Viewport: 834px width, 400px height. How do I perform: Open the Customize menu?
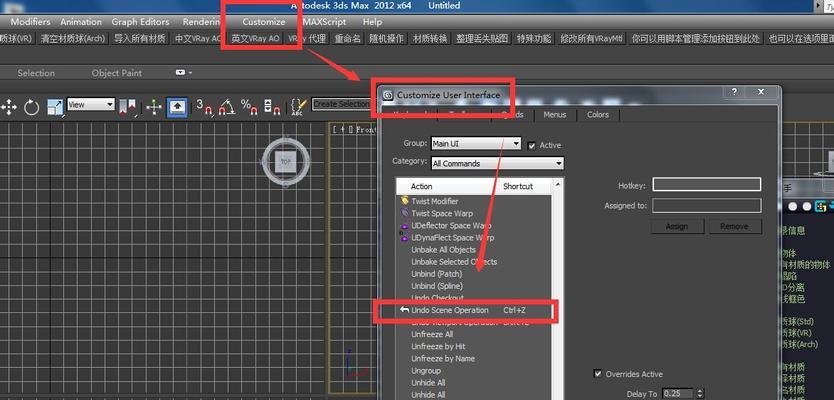tap(264, 22)
